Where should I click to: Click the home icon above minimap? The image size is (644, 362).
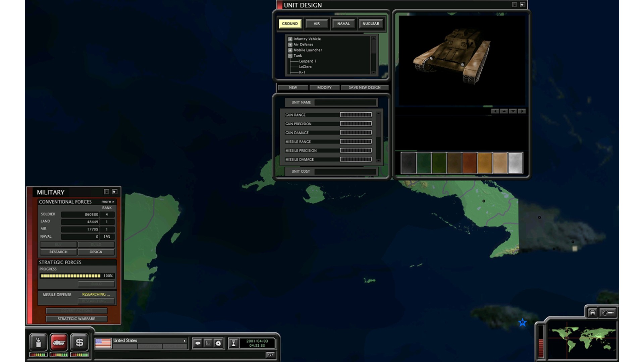click(x=592, y=313)
